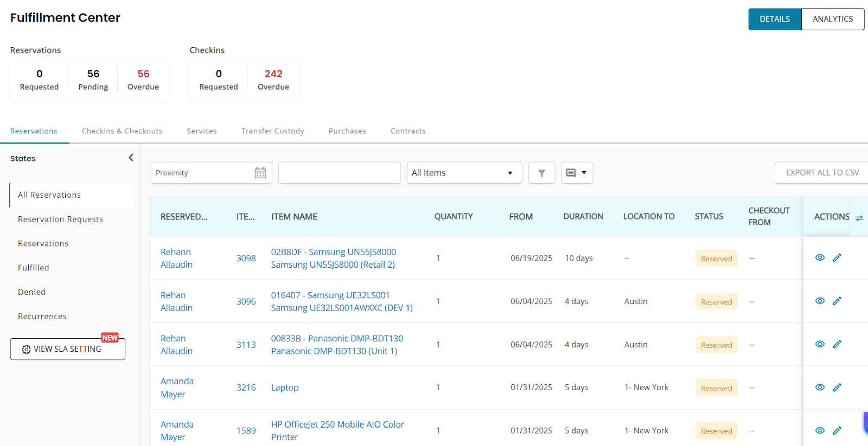Switch to the Analytics view

point(832,19)
